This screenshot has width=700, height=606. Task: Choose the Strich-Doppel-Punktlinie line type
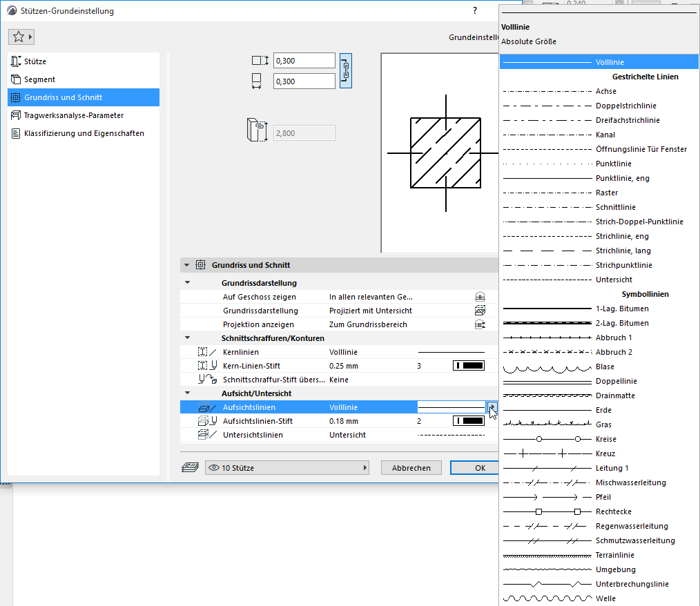coord(599,222)
